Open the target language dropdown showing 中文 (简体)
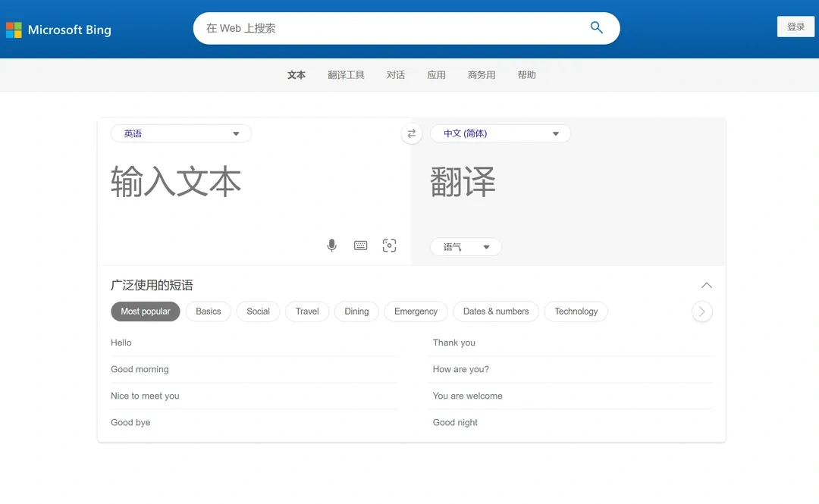The image size is (819, 504). (x=500, y=133)
